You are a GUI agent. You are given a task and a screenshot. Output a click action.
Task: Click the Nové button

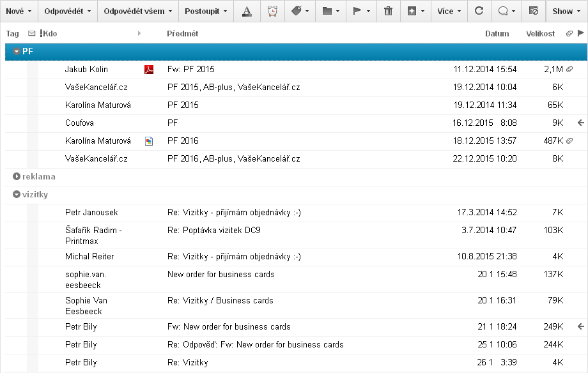pyautogui.click(x=19, y=11)
